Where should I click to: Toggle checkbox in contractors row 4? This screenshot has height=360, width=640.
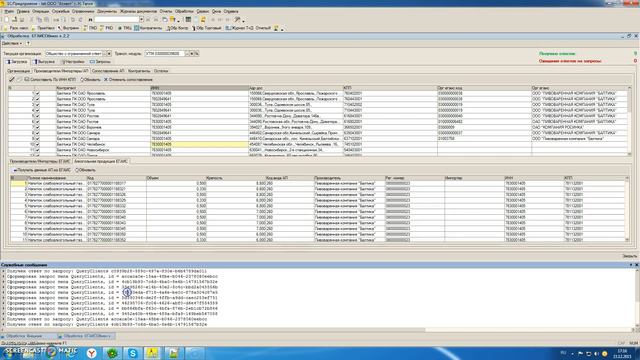37,110
